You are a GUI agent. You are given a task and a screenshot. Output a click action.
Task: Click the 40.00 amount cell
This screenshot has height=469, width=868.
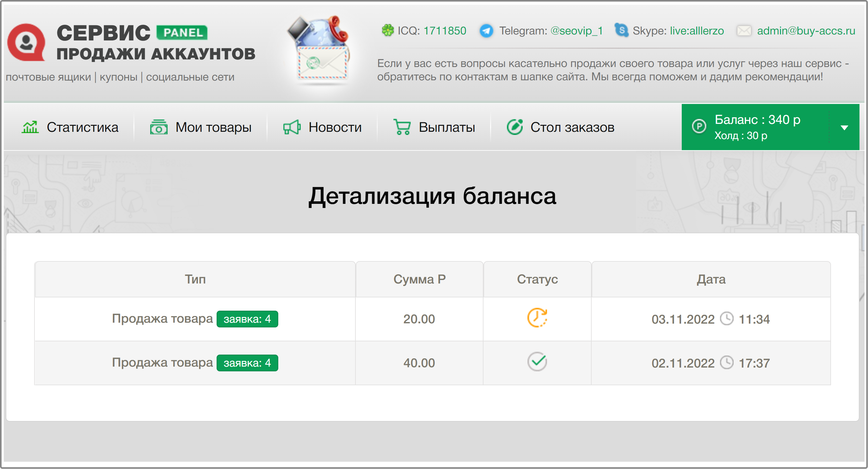click(x=419, y=363)
